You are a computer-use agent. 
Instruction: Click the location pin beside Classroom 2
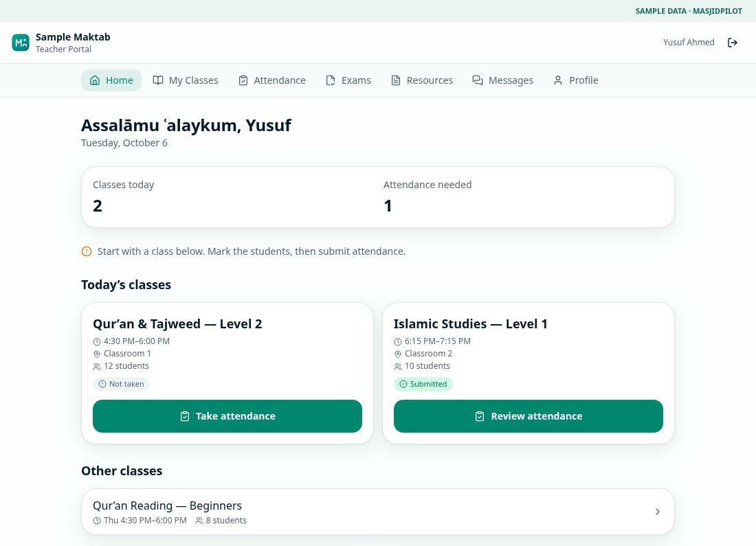pyautogui.click(x=398, y=354)
